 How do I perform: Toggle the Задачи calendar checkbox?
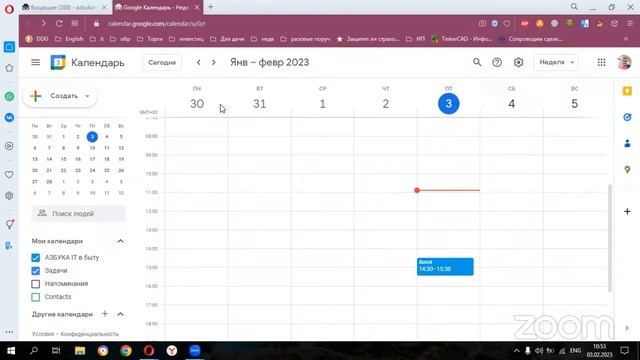(36, 271)
